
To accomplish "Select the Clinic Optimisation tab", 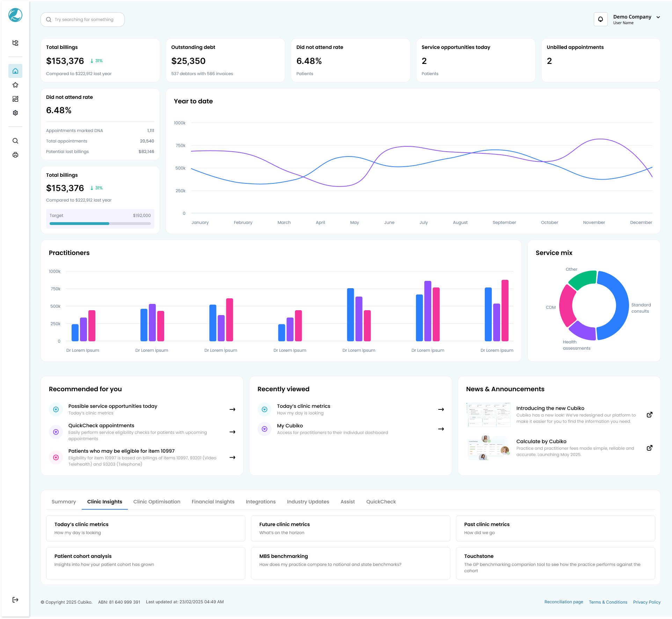I will tap(157, 502).
